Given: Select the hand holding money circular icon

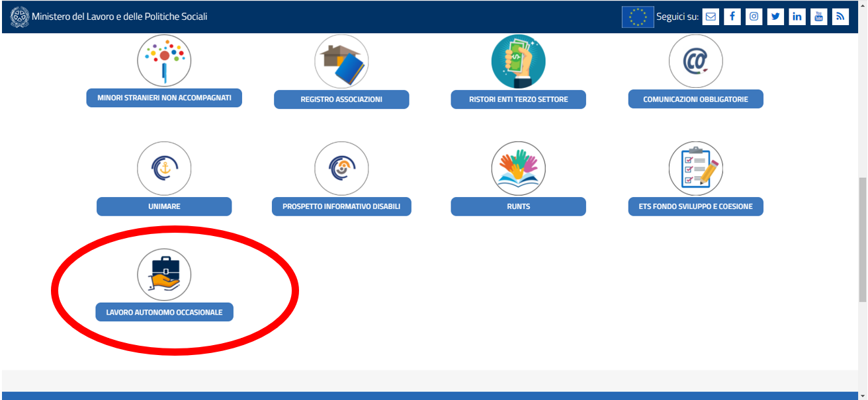Looking at the screenshot, I should [518, 61].
